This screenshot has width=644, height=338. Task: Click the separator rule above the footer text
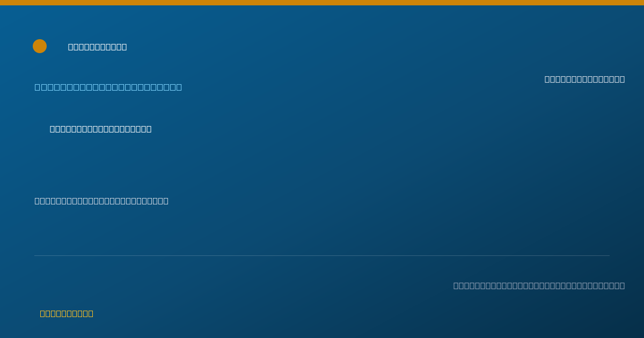322,255
